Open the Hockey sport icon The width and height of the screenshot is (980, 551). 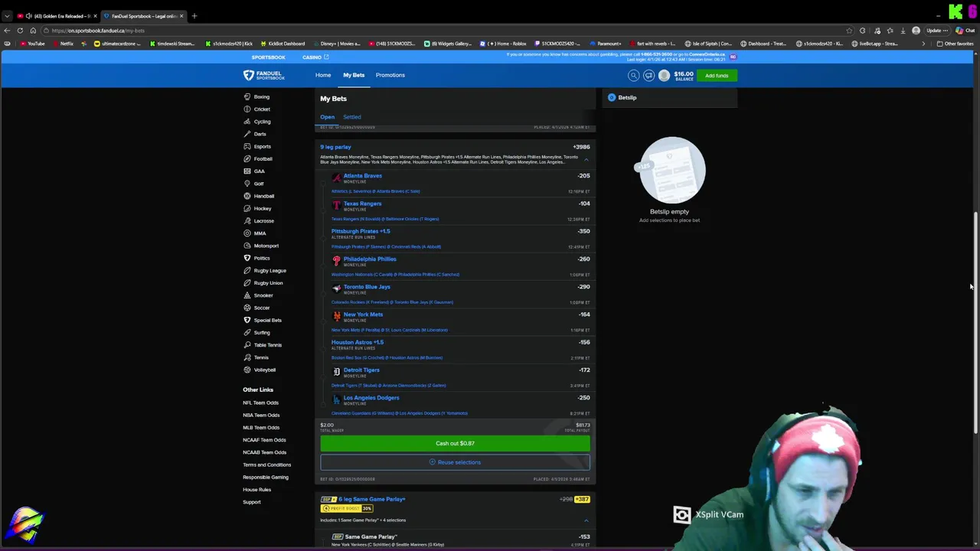[247, 208]
